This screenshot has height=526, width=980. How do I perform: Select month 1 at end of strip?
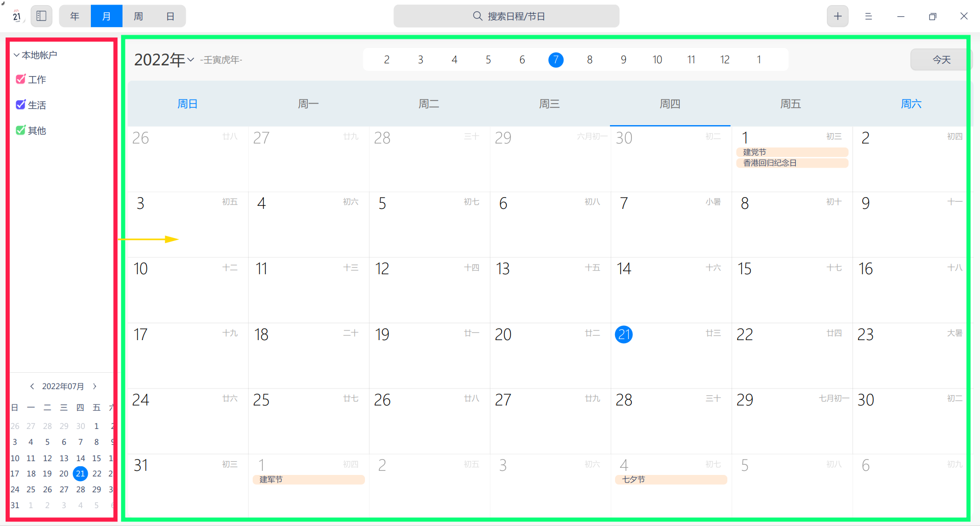[759, 60]
